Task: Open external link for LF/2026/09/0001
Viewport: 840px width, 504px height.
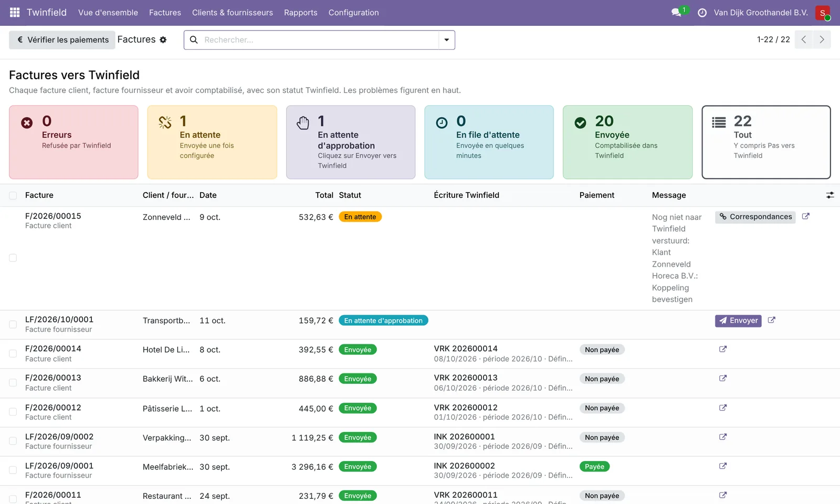Action: pos(723,466)
